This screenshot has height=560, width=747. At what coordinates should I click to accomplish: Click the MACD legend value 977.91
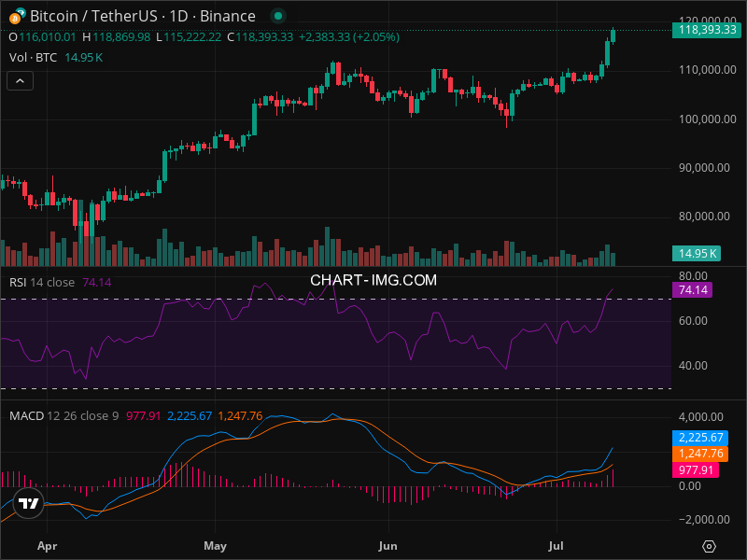[x=144, y=416]
